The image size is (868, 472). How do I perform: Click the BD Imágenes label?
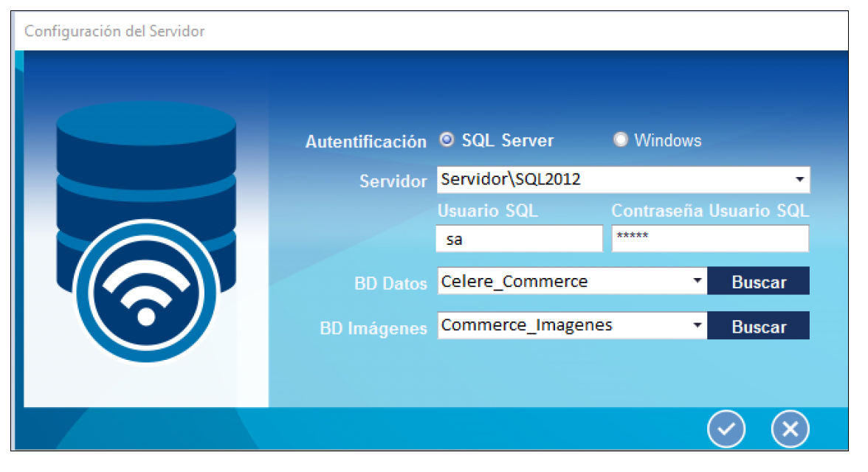click(373, 328)
